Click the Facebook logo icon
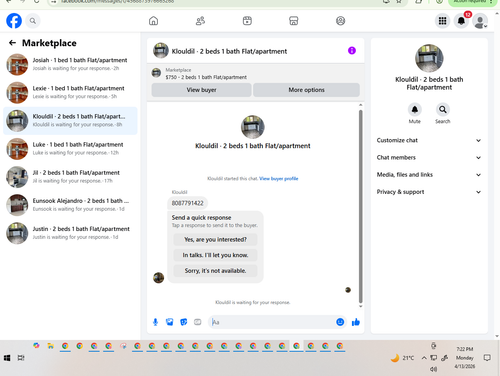Viewport: 500px width, 376px height. (14, 21)
